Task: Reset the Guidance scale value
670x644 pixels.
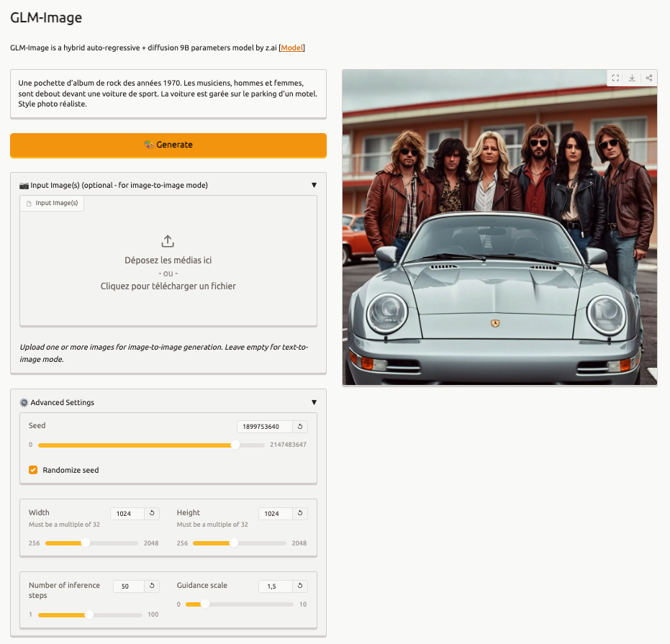Action: [300, 586]
